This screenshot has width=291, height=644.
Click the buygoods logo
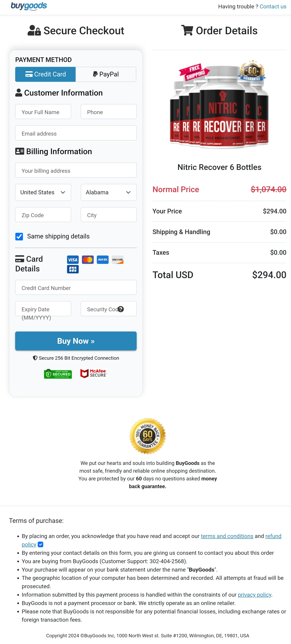click(x=29, y=6)
